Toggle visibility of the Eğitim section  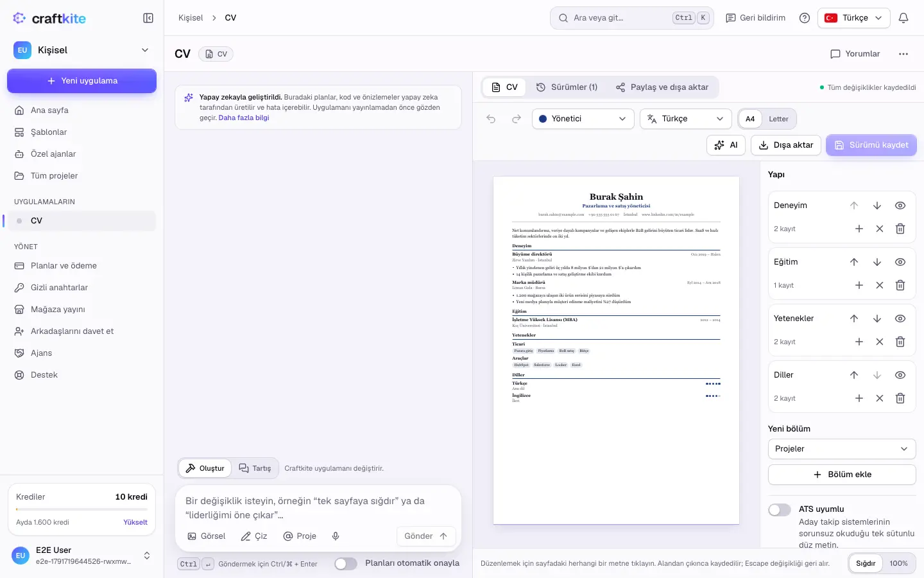click(900, 262)
